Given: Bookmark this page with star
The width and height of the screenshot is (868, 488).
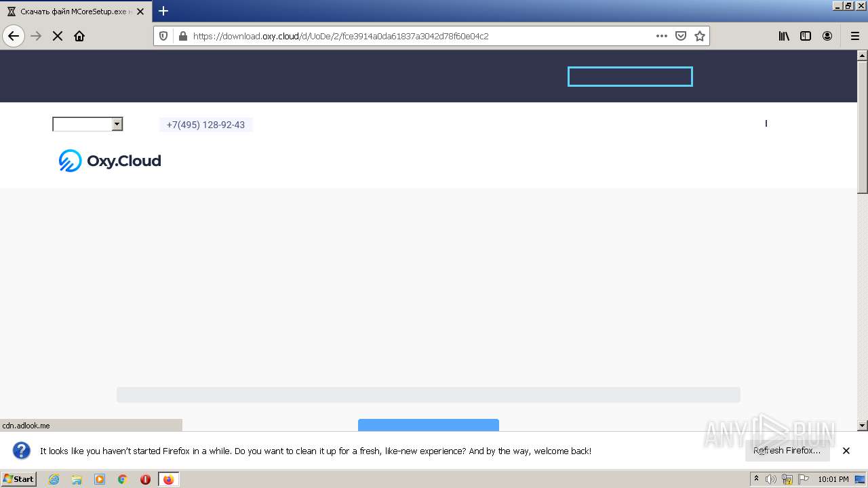Looking at the screenshot, I should click(x=700, y=36).
